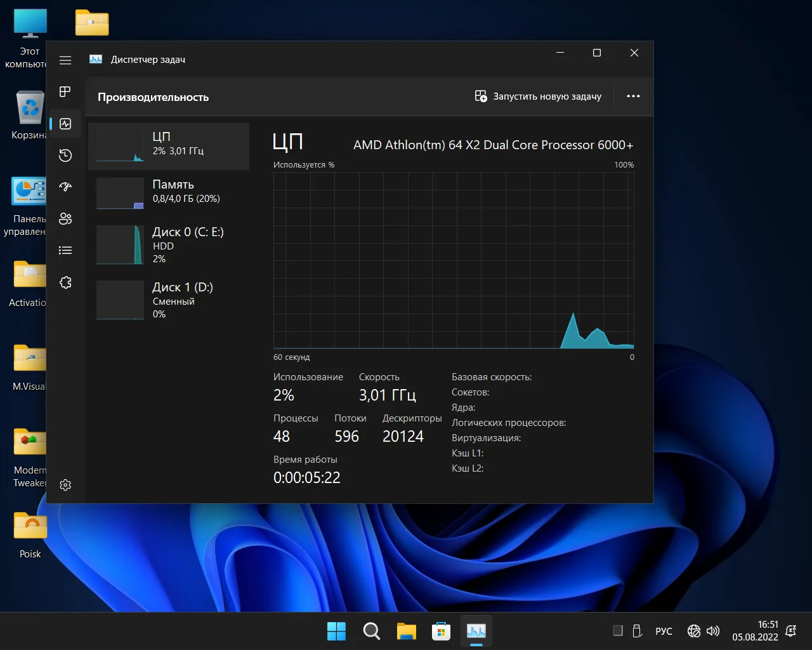Select the Poisk desktop folder
Viewport: 812px width, 650px height.
click(x=30, y=534)
